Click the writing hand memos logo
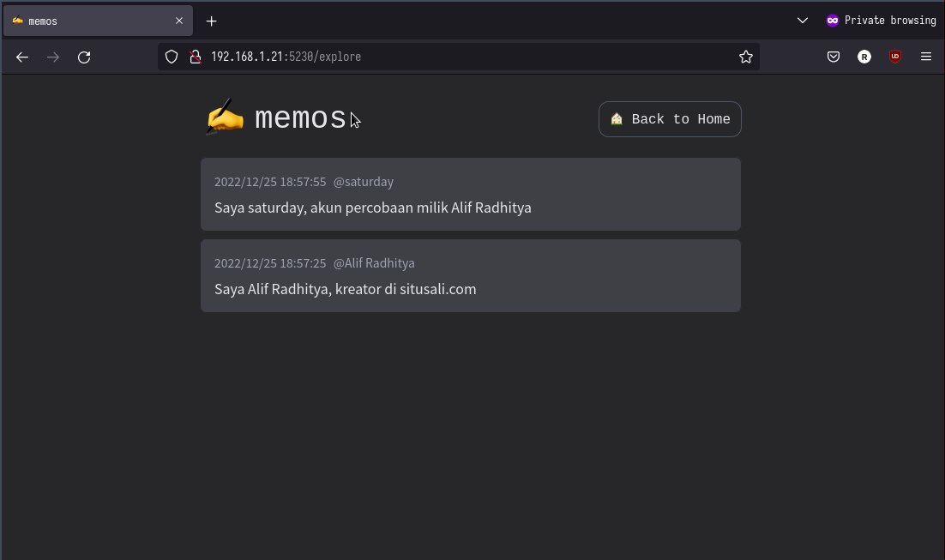 coord(224,117)
